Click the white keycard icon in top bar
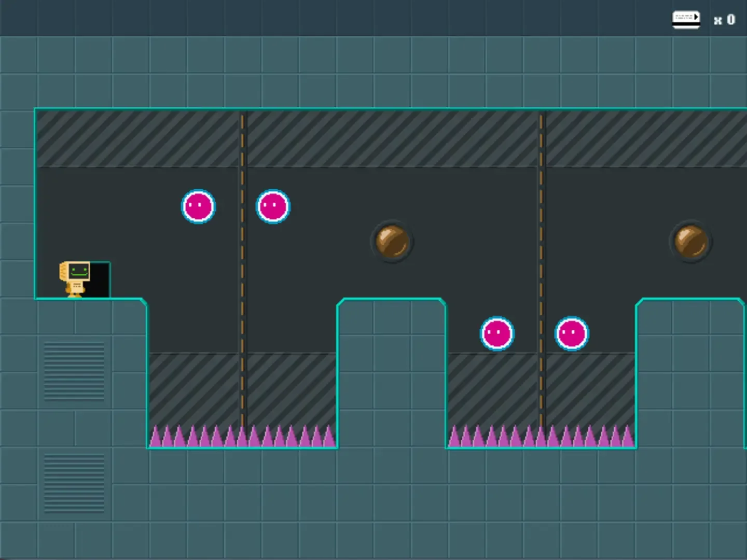 686,20
